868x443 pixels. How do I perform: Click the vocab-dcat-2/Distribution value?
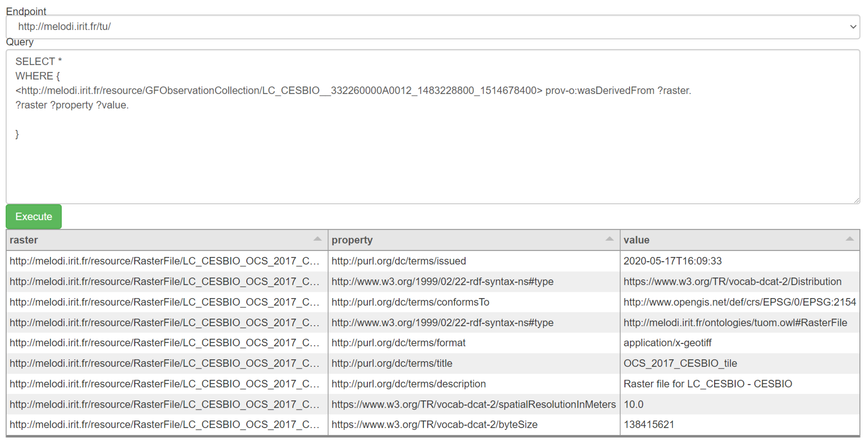[732, 281]
